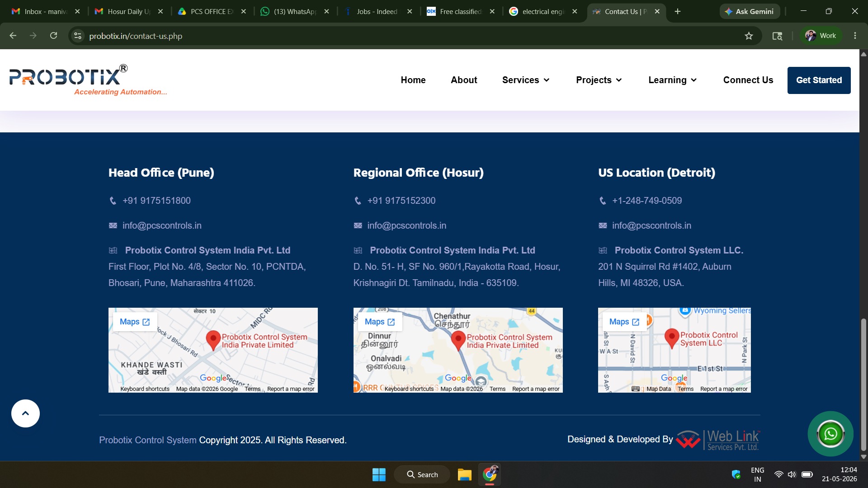Click the scroll-to-top arrow button
Image resolution: width=868 pixels, height=488 pixels.
coord(25,413)
